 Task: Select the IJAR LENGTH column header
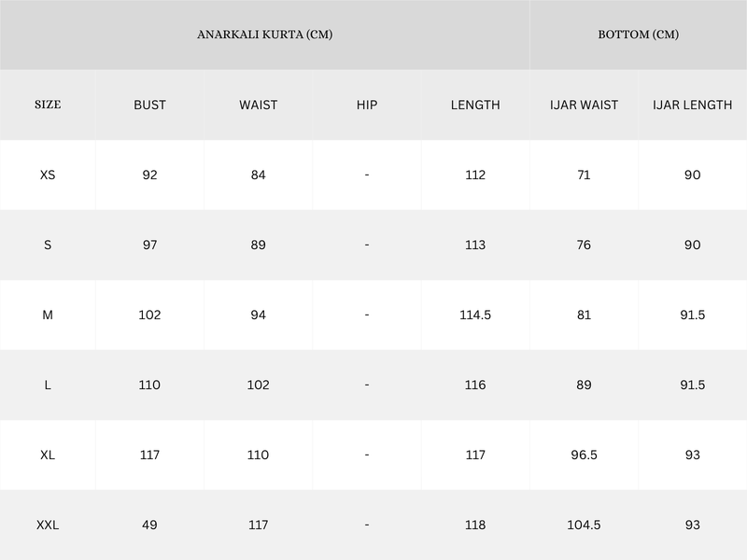click(693, 105)
